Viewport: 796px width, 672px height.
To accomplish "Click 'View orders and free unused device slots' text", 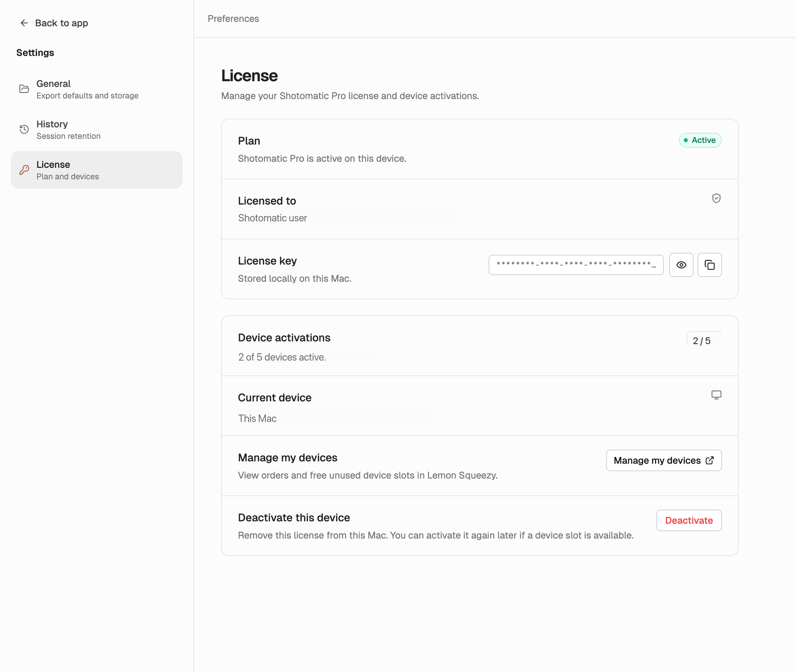I will pyautogui.click(x=368, y=475).
